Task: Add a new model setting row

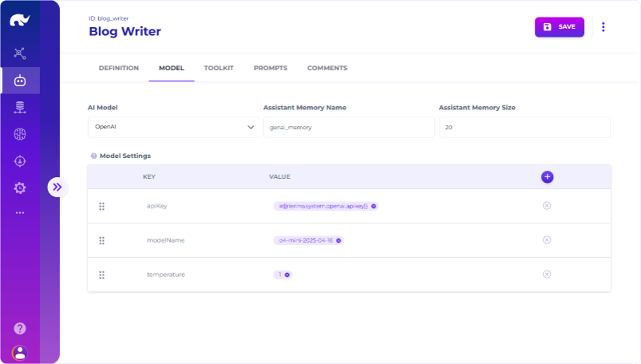Action: pos(547,176)
